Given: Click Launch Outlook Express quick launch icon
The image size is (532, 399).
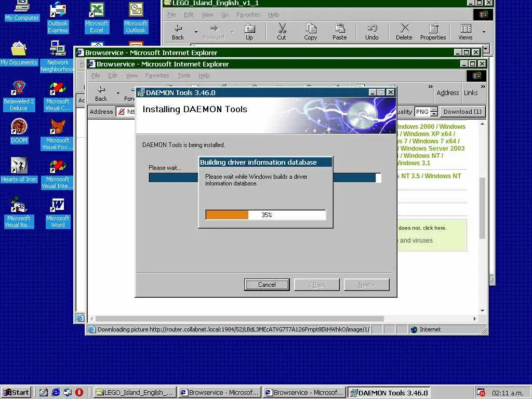Looking at the screenshot, I should pyautogui.click(x=68, y=393).
